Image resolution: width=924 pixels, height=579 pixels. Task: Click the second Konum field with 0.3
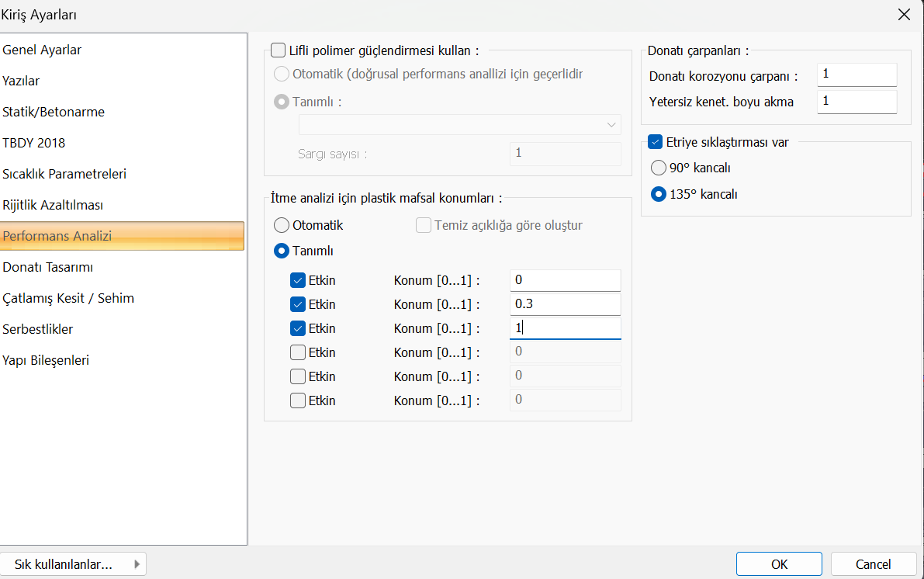(x=565, y=304)
